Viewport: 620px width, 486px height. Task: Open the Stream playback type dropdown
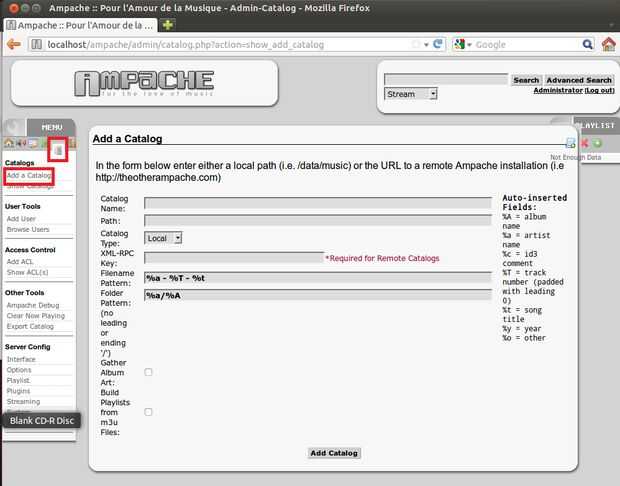click(410, 94)
